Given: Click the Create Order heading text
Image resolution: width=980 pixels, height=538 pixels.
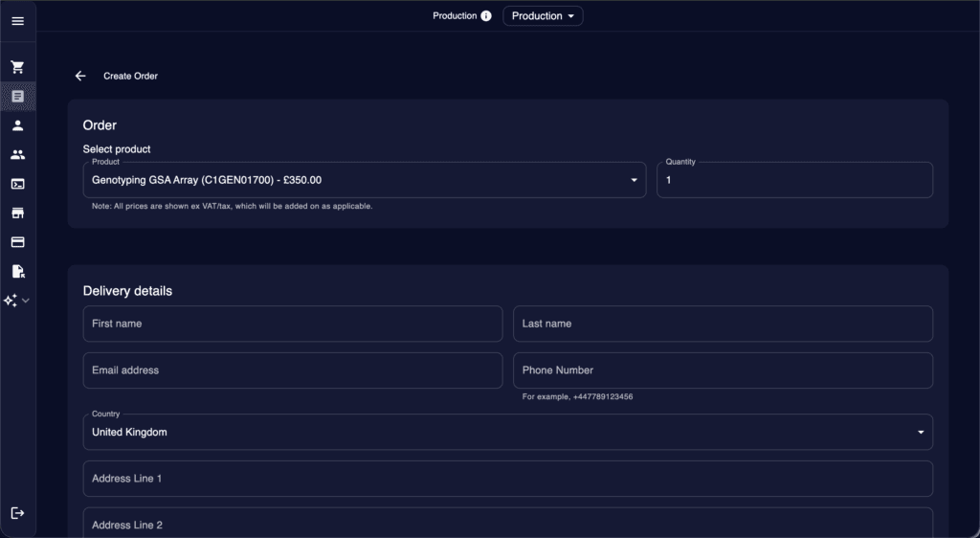Looking at the screenshot, I should pos(130,76).
